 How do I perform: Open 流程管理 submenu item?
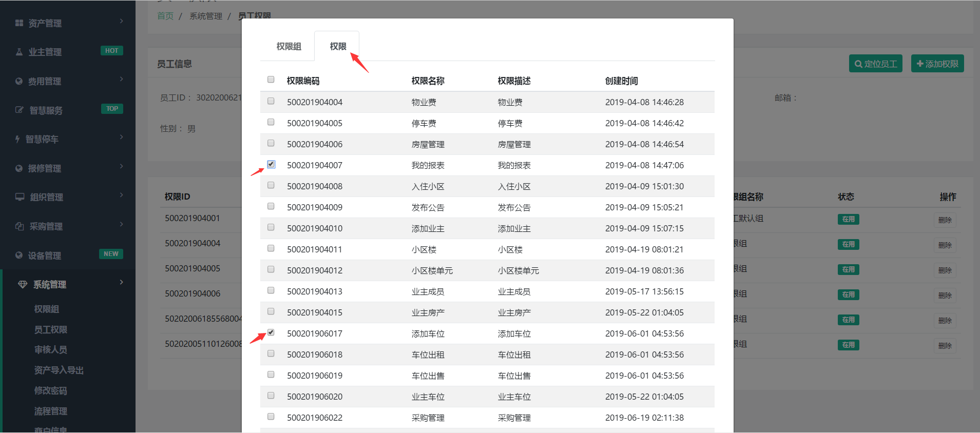[x=51, y=411]
